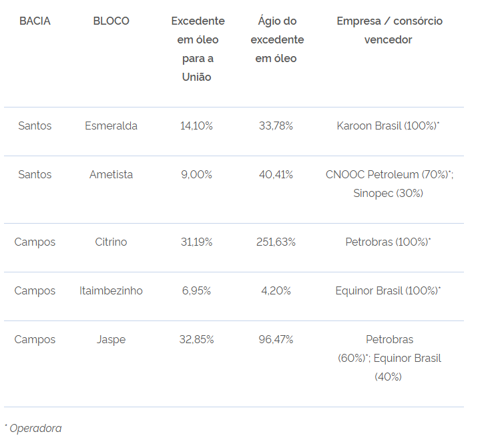
Task: Click the 4,20% ágio value
Action: [276, 290]
